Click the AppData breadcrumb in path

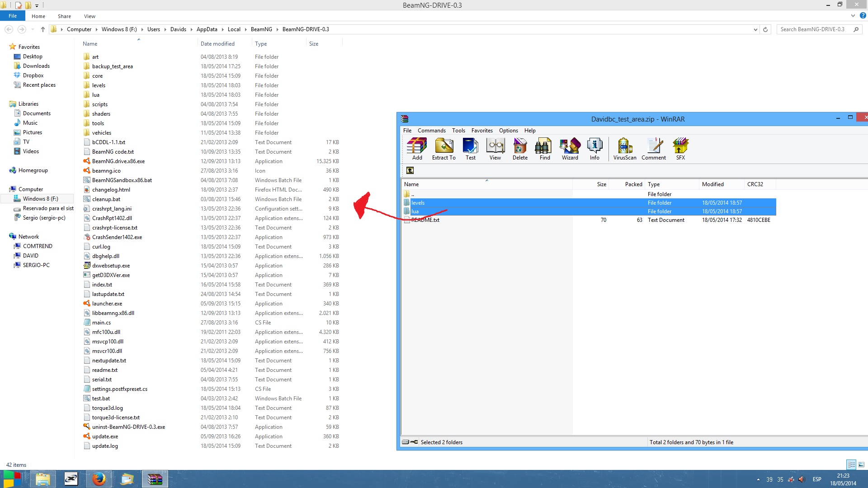pos(207,29)
